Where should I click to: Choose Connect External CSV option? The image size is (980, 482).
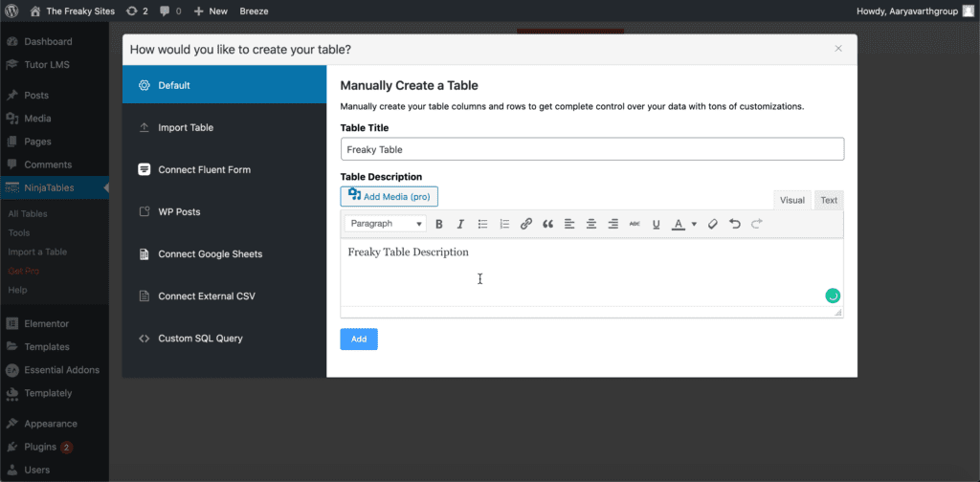(x=224, y=296)
